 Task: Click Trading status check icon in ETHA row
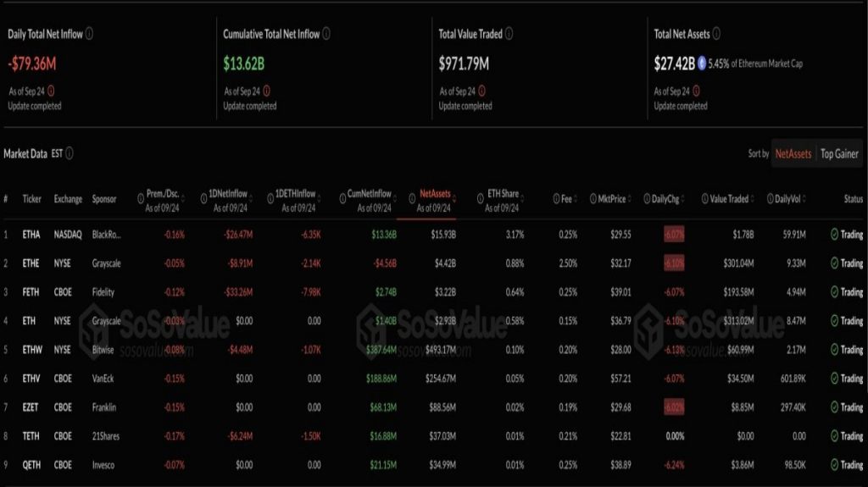[x=833, y=235]
